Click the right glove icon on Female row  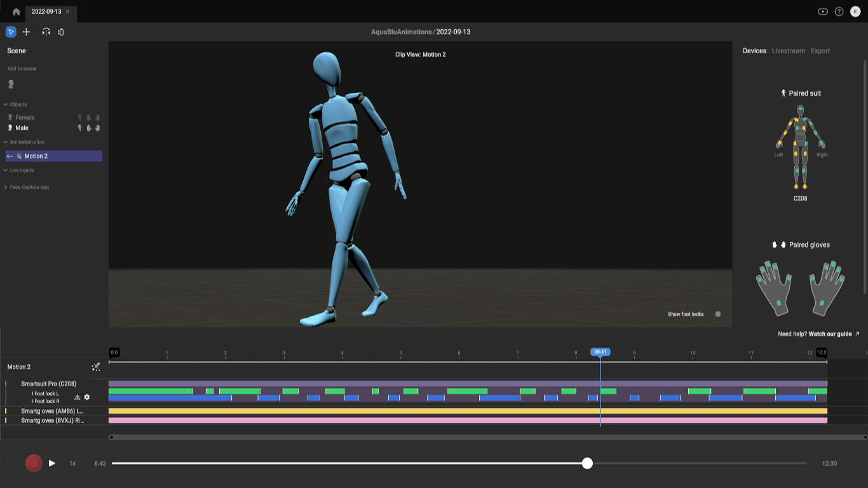click(x=98, y=118)
